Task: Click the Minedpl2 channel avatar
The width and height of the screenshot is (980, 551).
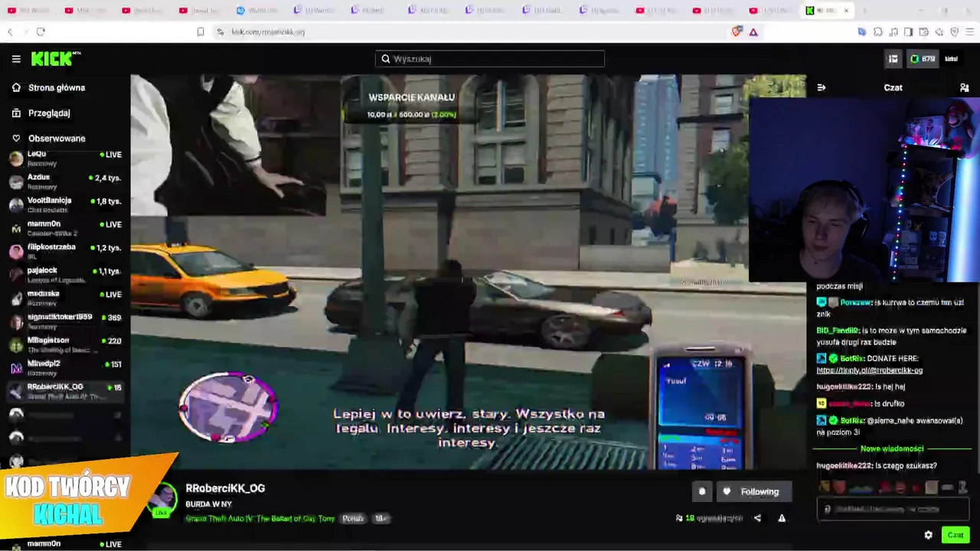Action: pos(16,369)
